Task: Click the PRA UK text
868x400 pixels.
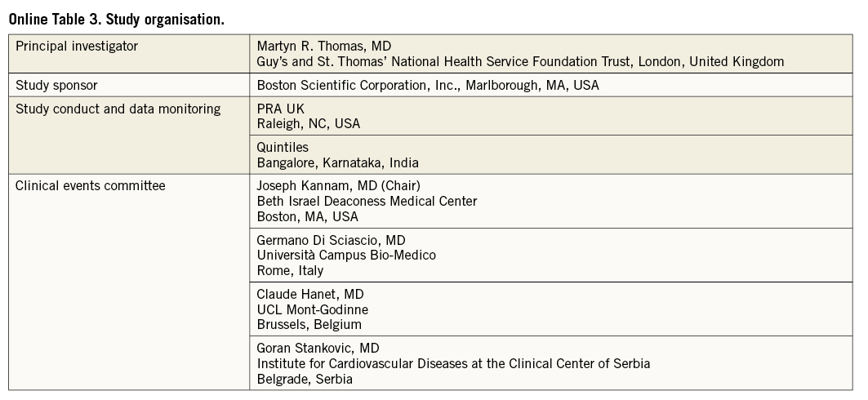Action: (x=280, y=109)
